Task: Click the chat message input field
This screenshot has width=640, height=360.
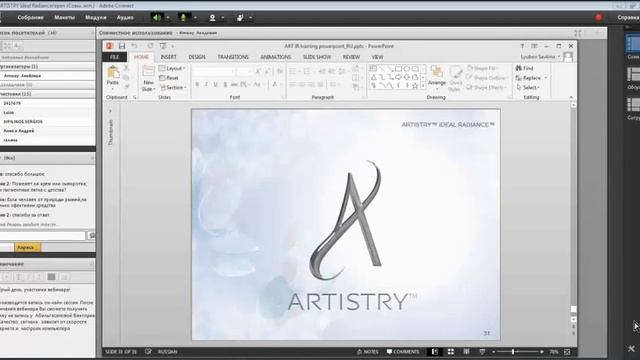Action: (42, 236)
